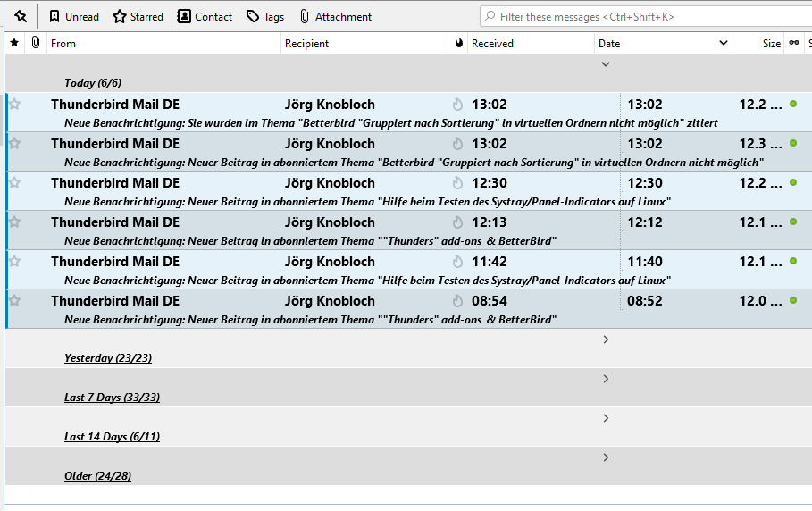Screen dimensions: 812x511
Task: Select the Last 14 Days (6/11) label
Action: pyautogui.click(x=112, y=437)
